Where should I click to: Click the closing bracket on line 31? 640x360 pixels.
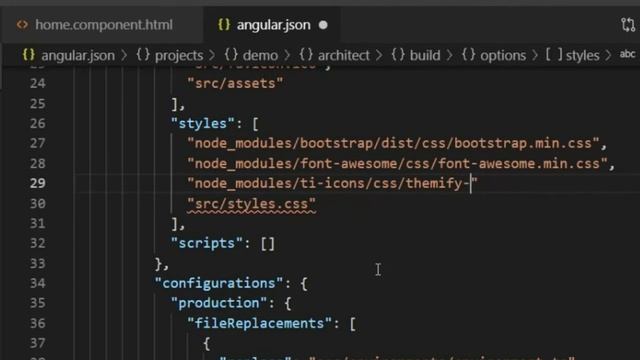175,224
